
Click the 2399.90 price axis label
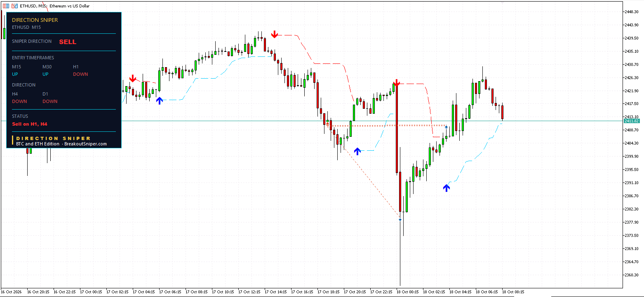pyautogui.click(x=632, y=157)
